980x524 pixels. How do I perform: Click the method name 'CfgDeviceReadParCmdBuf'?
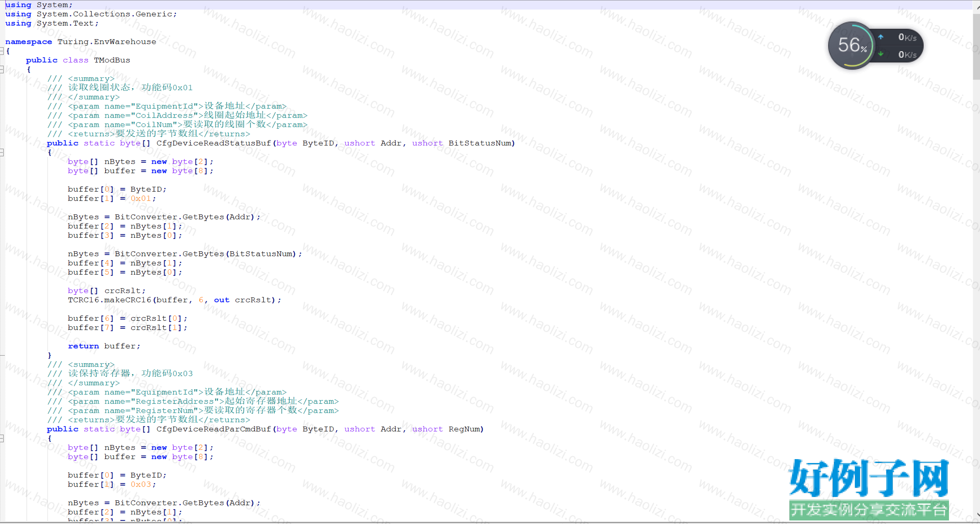pos(213,429)
